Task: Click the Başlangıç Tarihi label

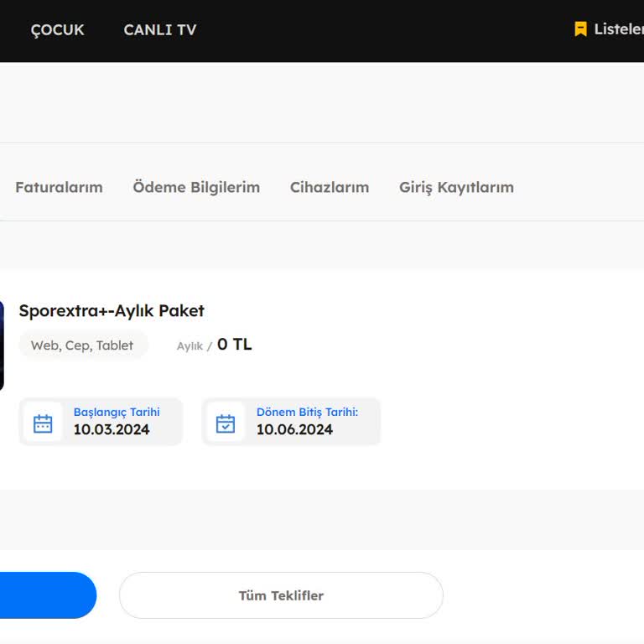Action: [117, 412]
